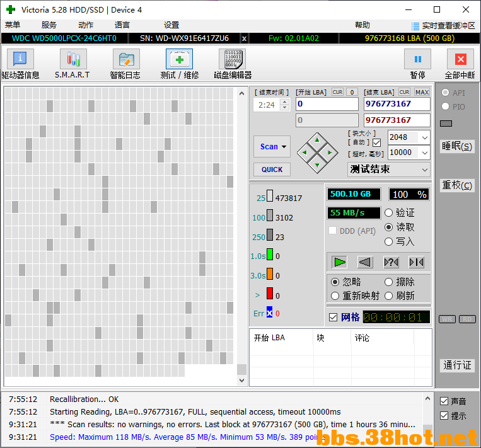Select the erase (擦除) radio option

point(388,282)
